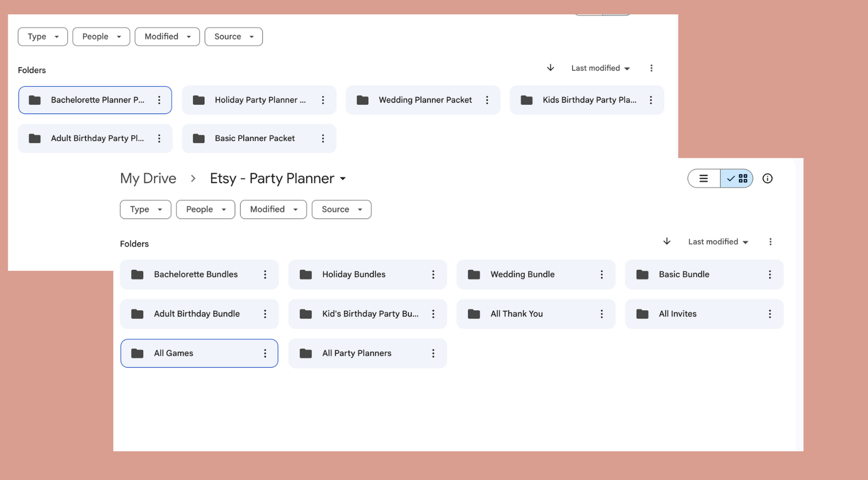This screenshot has width=868, height=480.
Task: Open more options for Bachelorette Bundles folder
Action: click(265, 275)
